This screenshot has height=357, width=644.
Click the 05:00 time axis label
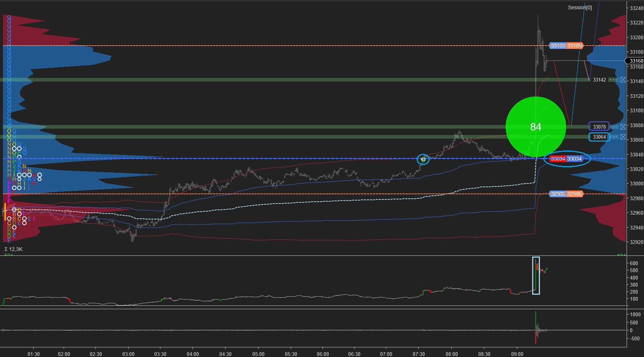[258, 354]
